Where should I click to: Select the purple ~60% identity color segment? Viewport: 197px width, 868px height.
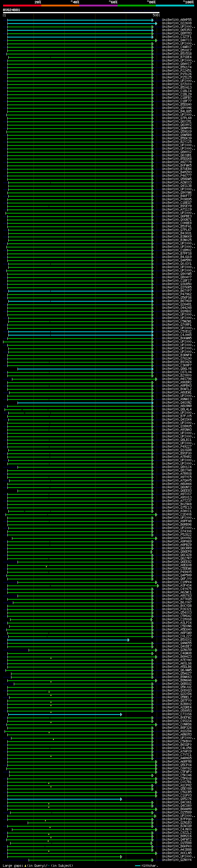tap(98, 6)
